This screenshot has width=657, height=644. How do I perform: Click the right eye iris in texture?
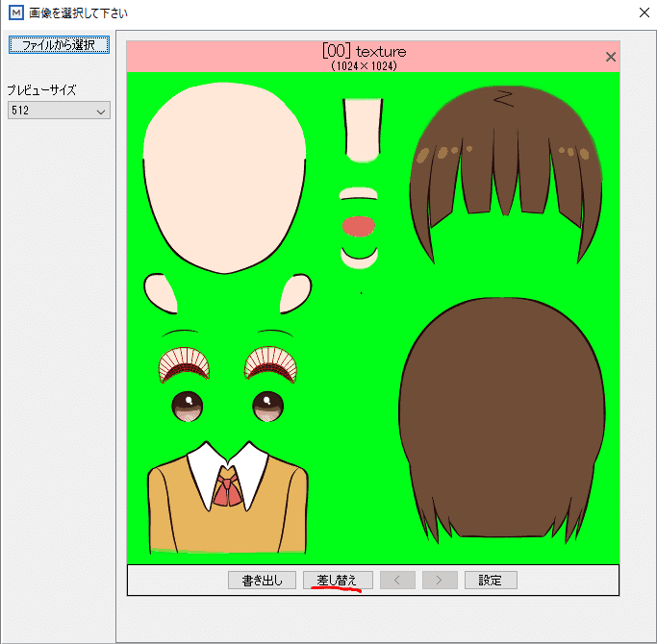coord(268,406)
